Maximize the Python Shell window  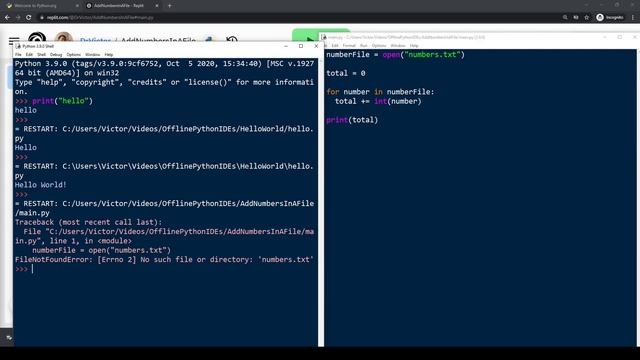tap(301, 46)
